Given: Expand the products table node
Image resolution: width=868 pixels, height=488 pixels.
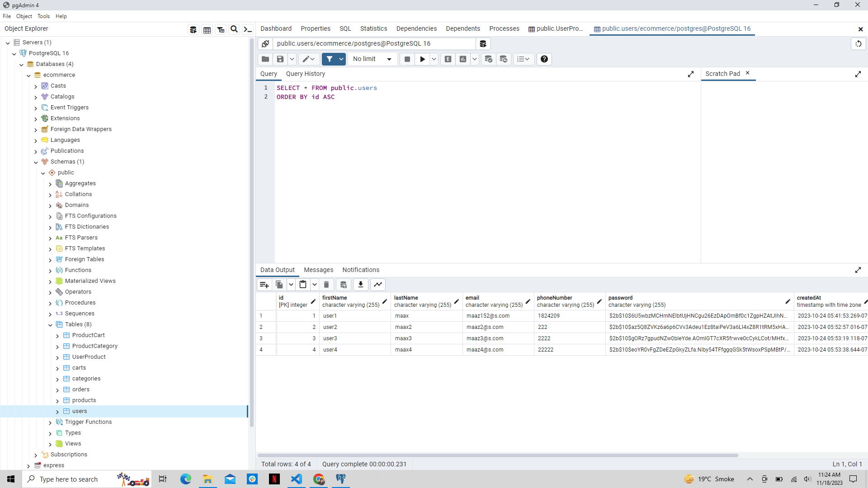Looking at the screenshot, I should pyautogui.click(x=57, y=401).
